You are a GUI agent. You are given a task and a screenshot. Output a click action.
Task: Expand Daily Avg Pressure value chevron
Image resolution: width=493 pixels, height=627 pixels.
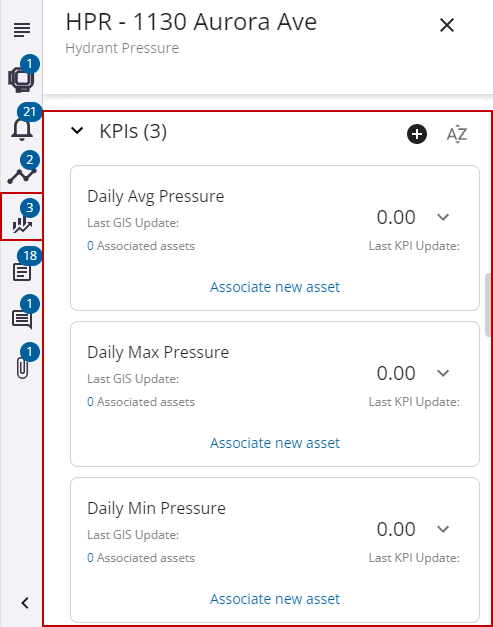pyautogui.click(x=443, y=217)
